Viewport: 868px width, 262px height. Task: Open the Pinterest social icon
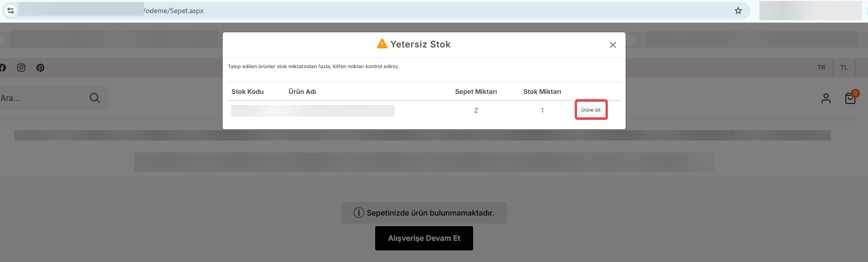40,68
